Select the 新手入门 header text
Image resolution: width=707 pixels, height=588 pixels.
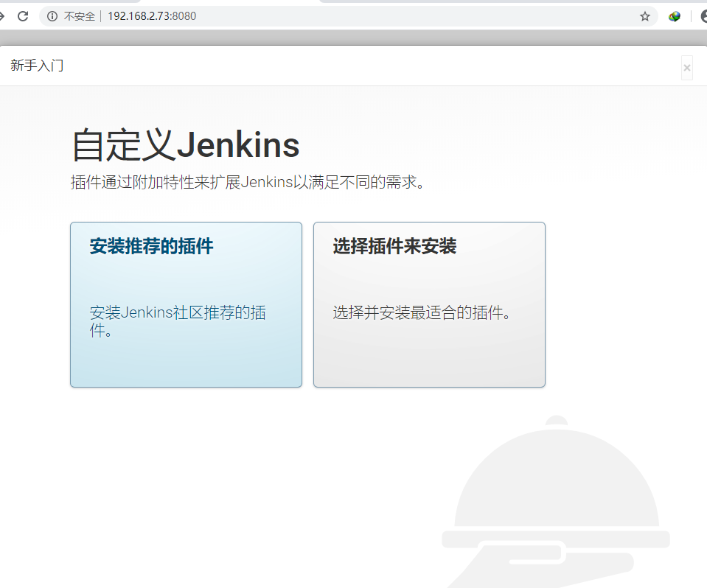click(x=37, y=66)
